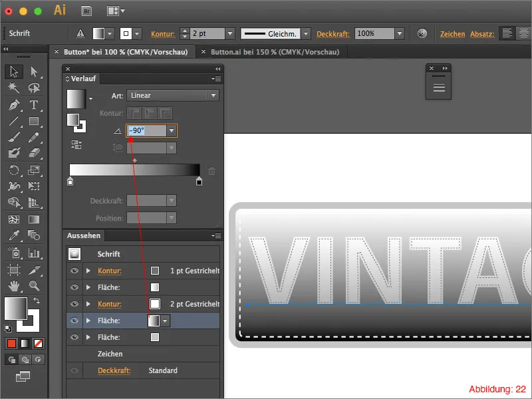Click the Verlauf panel tab
The width and height of the screenshot is (532, 399).
point(81,78)
